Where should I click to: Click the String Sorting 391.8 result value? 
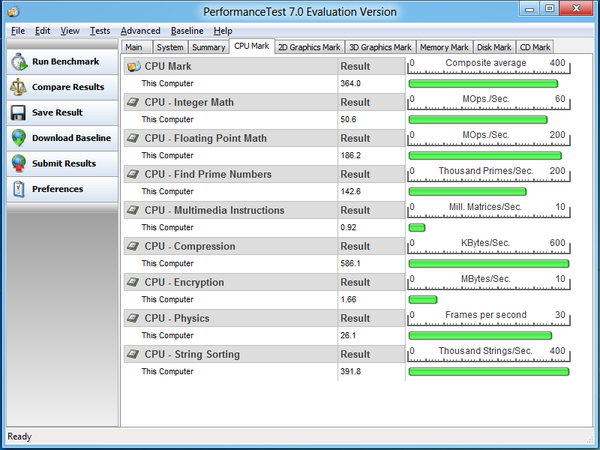point(353,371)
